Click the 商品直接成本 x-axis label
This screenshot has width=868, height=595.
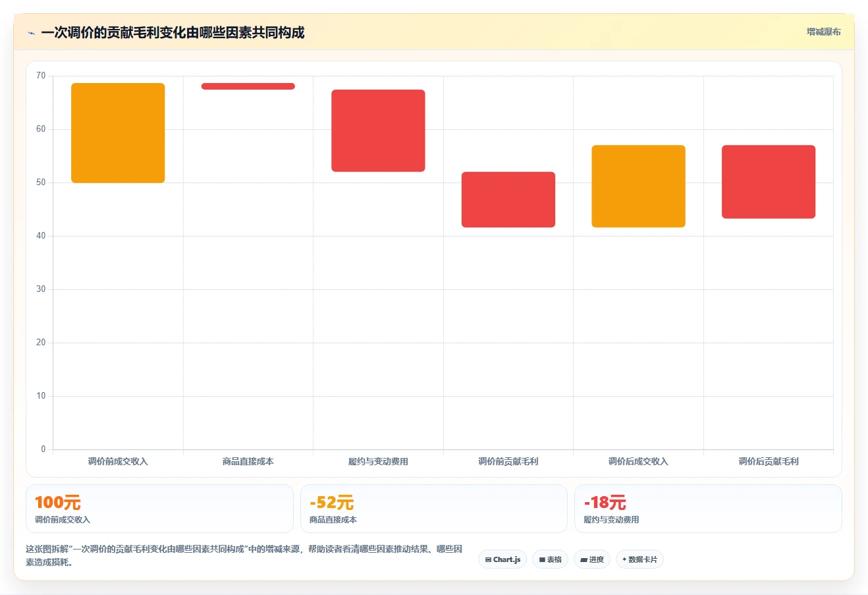[x=248, y=461]
